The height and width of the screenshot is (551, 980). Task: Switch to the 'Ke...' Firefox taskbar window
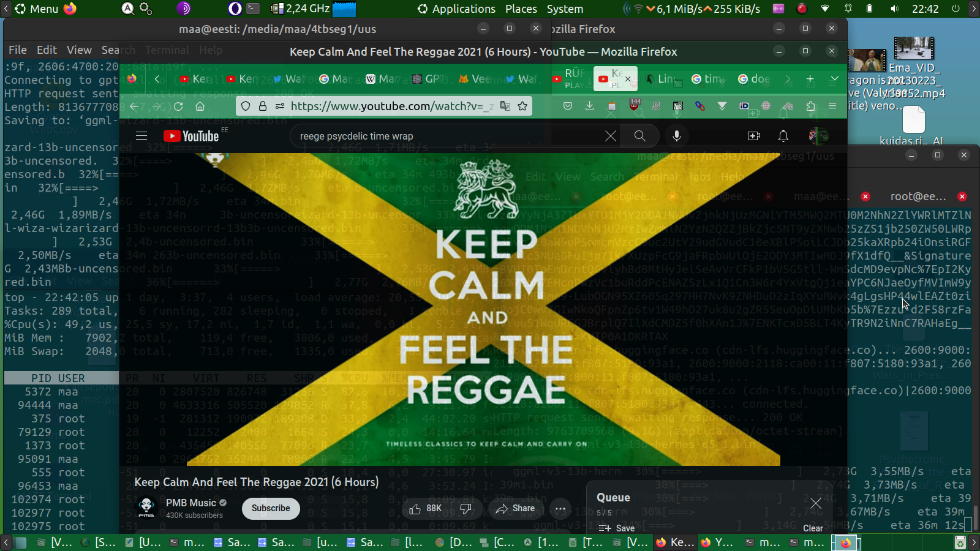tap(675, 542)
